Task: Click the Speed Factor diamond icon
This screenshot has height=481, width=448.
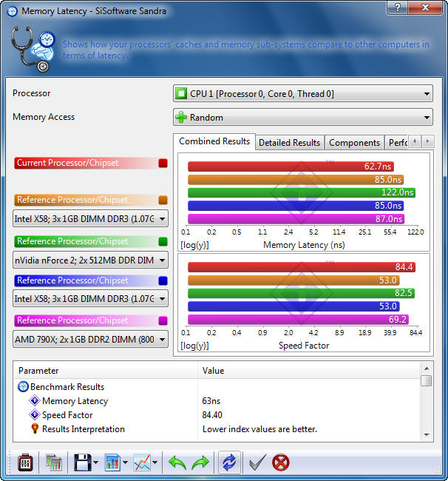Action: (35, 414)
